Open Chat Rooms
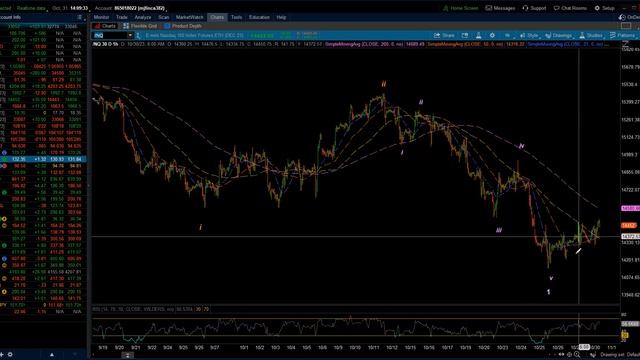Viewport: 640px width, 360px height. coord(570,8)
